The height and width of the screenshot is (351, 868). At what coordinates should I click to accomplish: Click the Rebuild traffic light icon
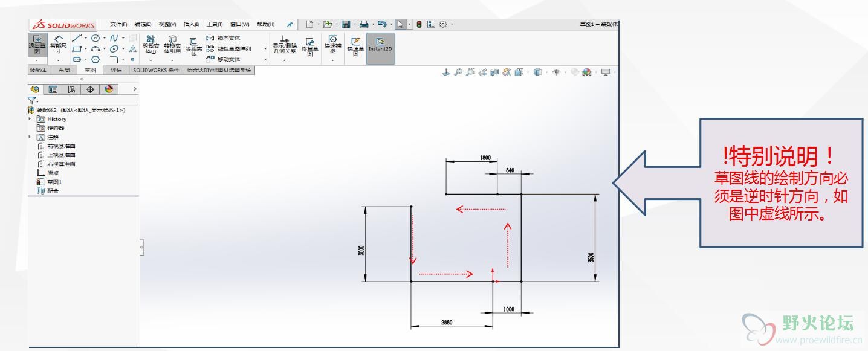tap(419, 24)
